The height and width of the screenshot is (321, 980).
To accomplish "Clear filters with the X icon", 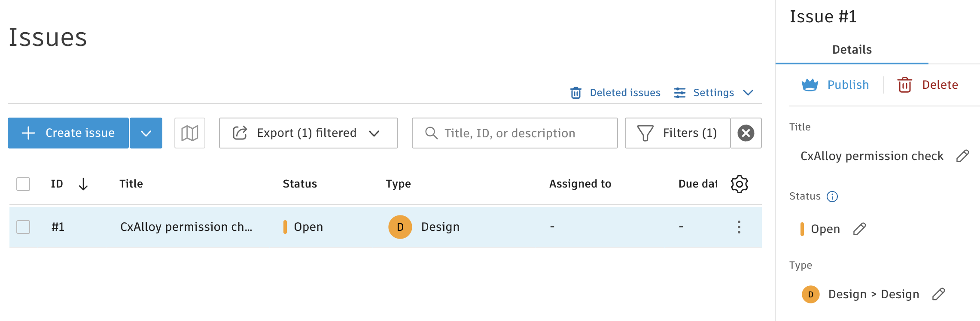I will click(746, 133).
